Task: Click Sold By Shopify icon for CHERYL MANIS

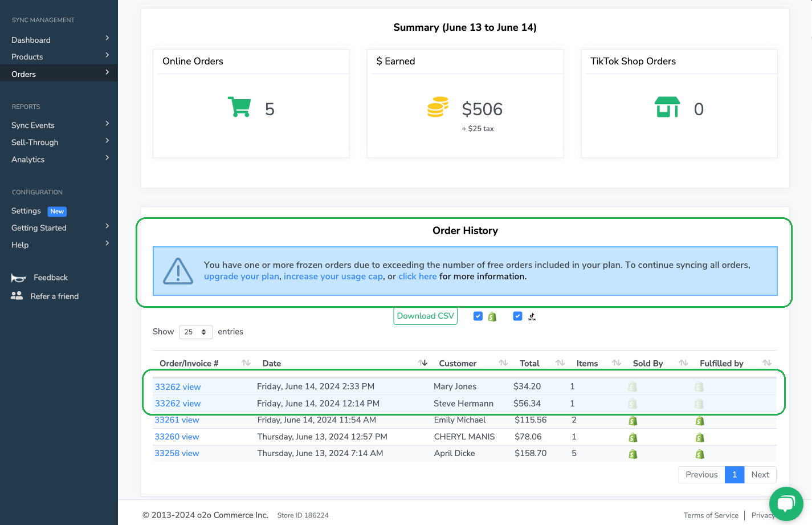Action: [x=633, y=437]
